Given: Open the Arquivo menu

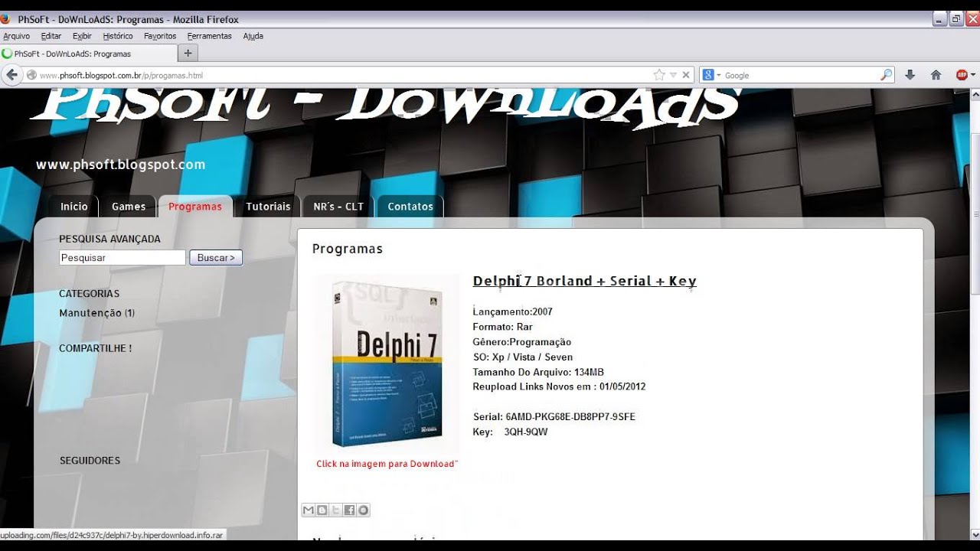Looking at the screenshot, I should pos(16,36).
